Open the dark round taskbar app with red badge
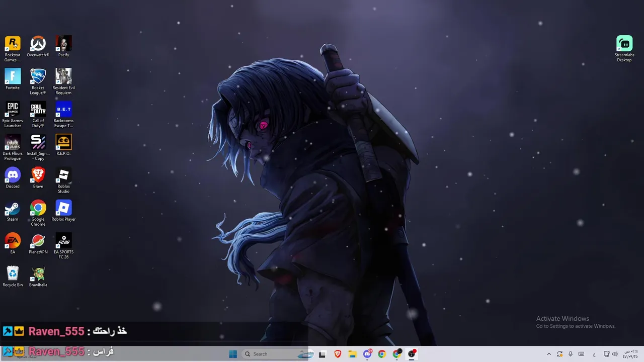The image size is (644, 362). coord(412,354)
